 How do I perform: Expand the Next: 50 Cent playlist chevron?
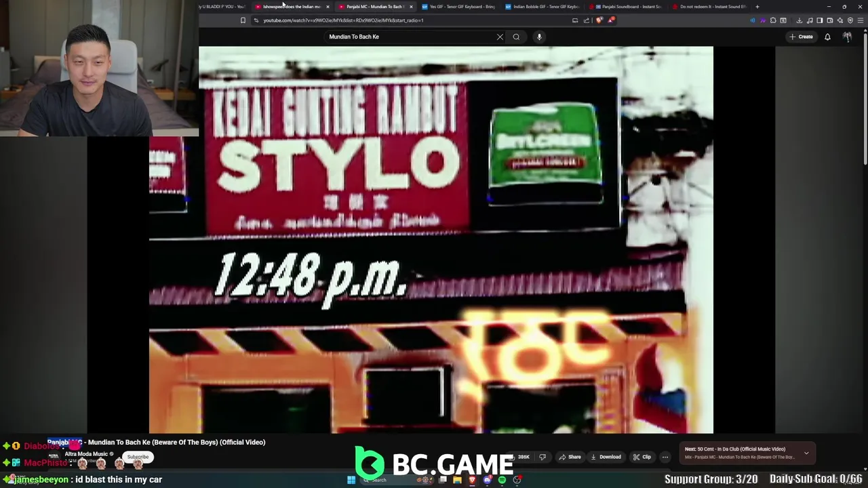[x=806, y=453]
